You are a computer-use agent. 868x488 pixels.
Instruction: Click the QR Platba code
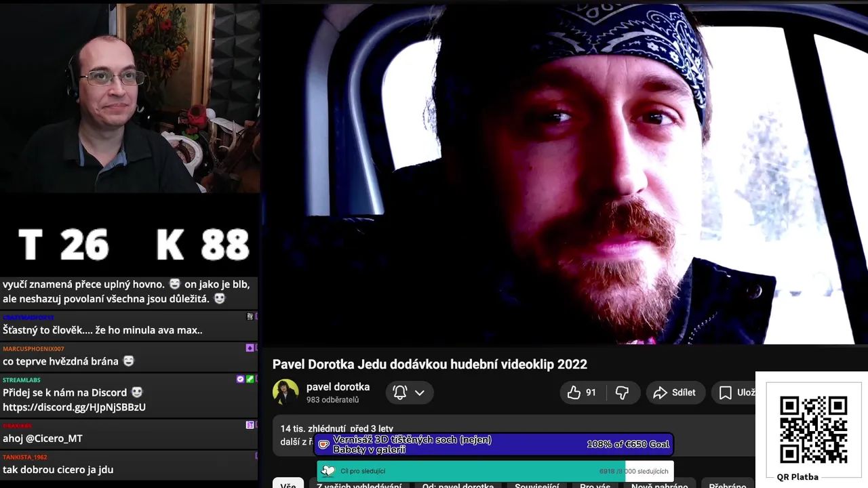pos(813,430)
